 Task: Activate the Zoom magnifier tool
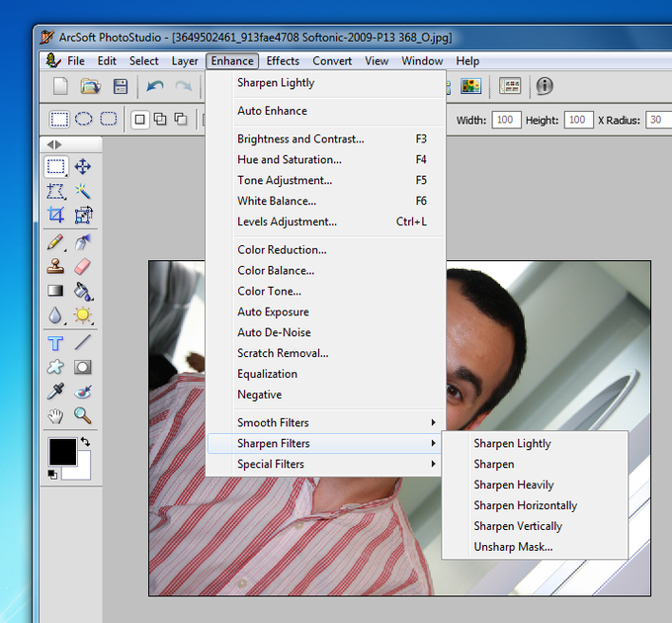[83, 415]
